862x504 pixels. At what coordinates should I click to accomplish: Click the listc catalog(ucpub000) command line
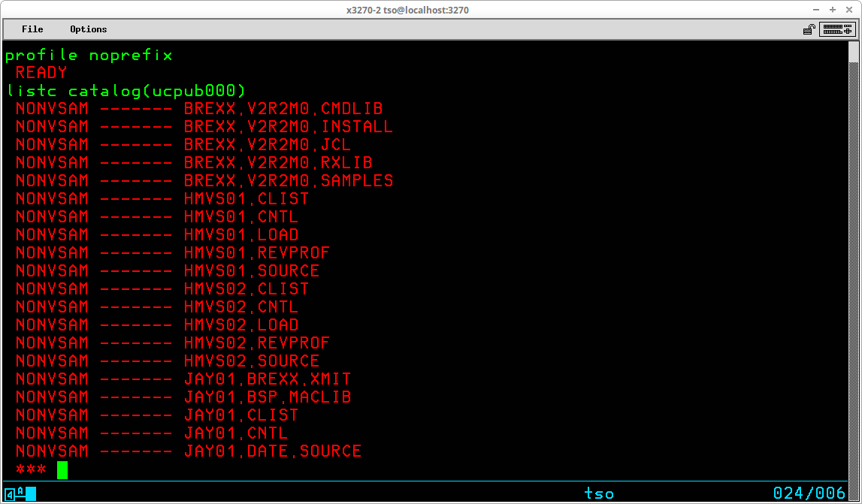tap(126, 91)
